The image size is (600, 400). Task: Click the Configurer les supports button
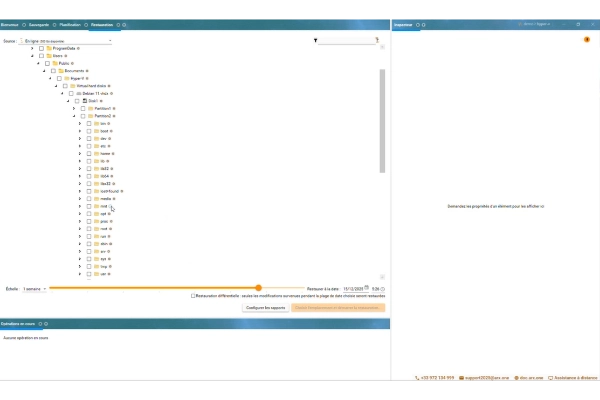point(265,308)
